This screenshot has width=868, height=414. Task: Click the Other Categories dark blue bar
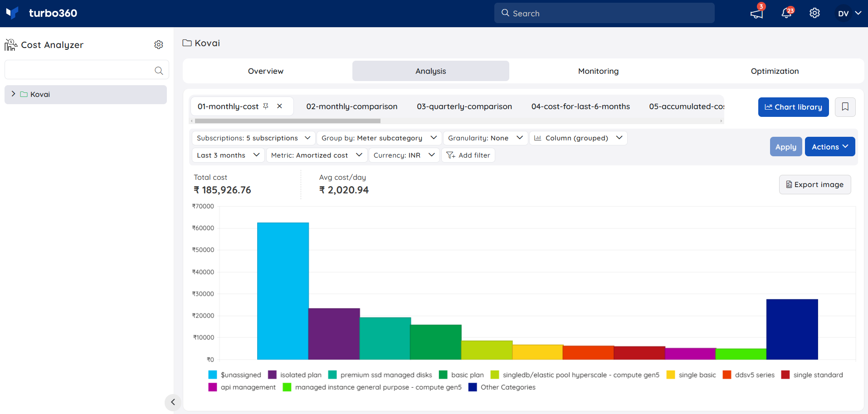coord(792,329)
